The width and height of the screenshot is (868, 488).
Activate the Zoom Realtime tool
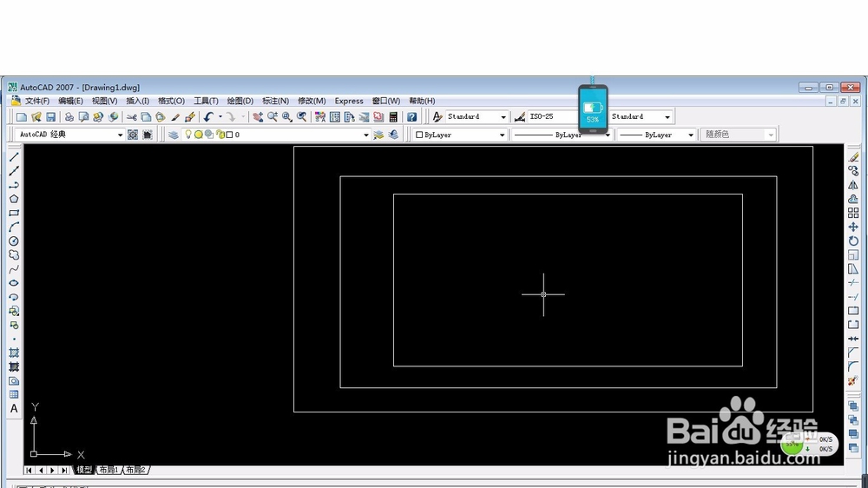pyautogui.click(x=273, y=117)
